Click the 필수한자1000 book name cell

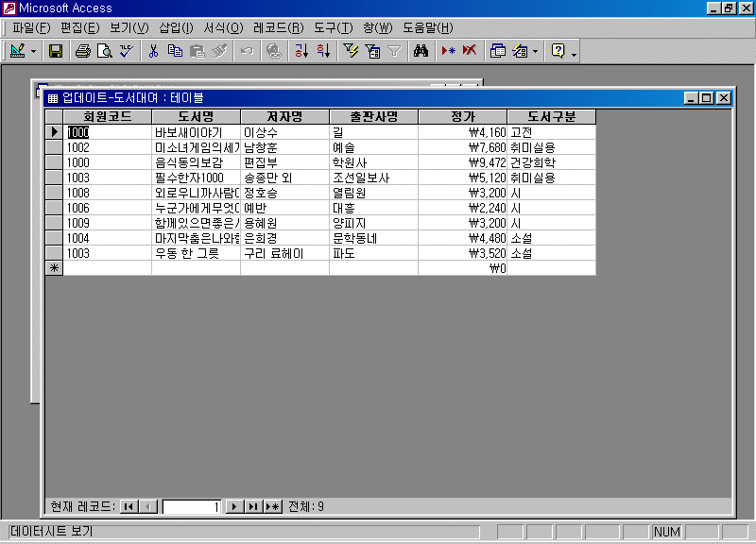click(197, 178)
